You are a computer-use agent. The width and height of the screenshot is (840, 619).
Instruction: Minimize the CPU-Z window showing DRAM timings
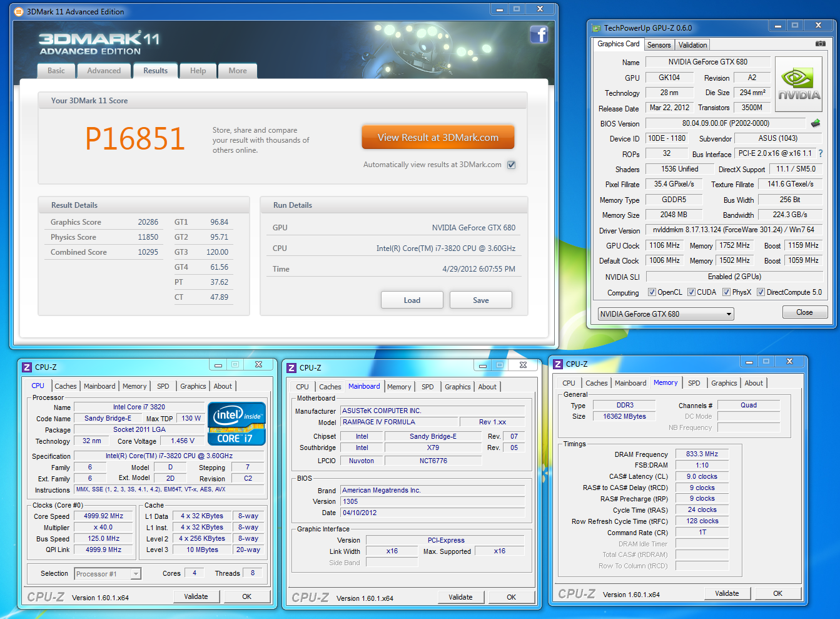[x=749, y=362]
